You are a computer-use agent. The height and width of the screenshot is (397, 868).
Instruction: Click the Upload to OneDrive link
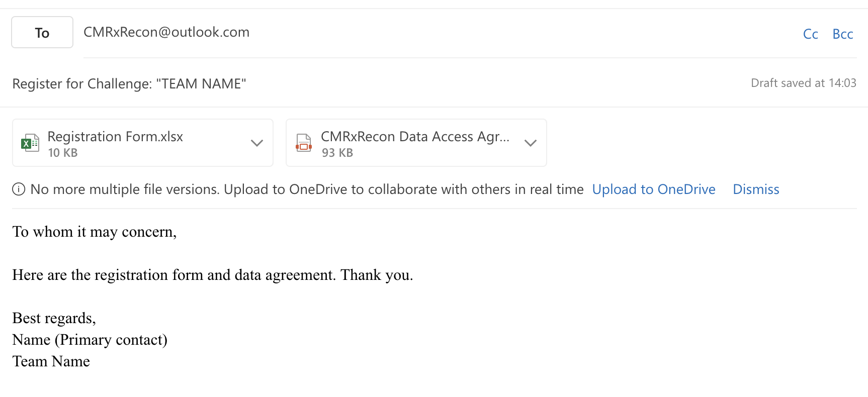tap(653, 189)
